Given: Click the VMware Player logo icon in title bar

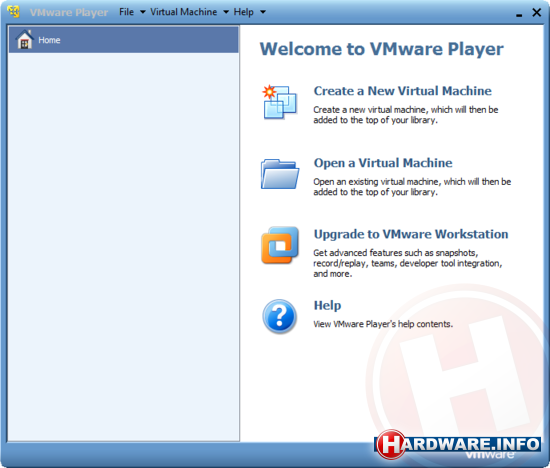Looking at the screenshot, I should (13, 12).
